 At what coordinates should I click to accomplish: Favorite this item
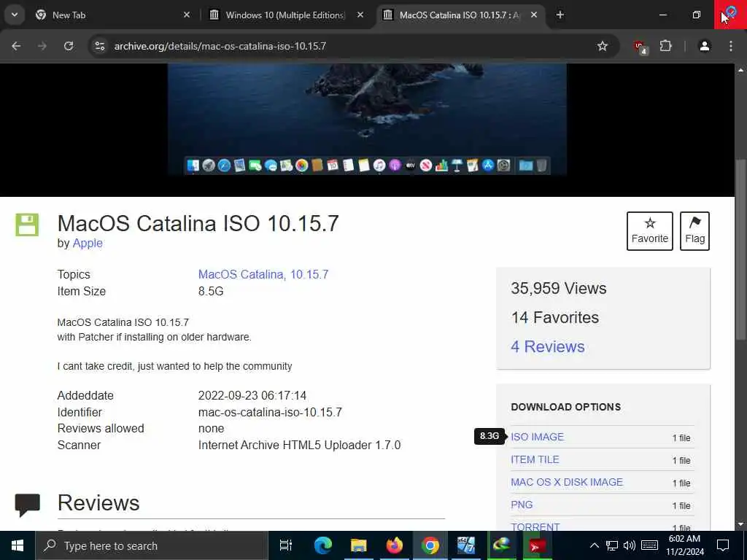tap(650, 231)
